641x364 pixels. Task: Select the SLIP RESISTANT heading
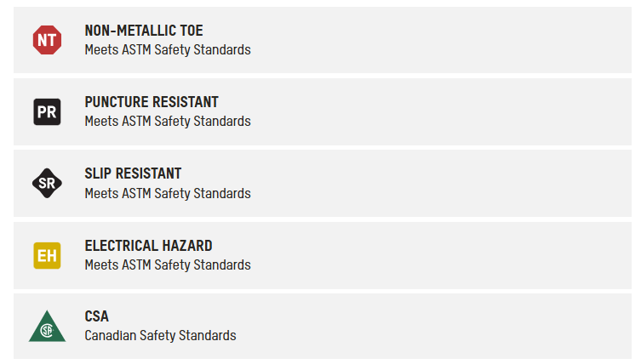click(x=133, y=173)
